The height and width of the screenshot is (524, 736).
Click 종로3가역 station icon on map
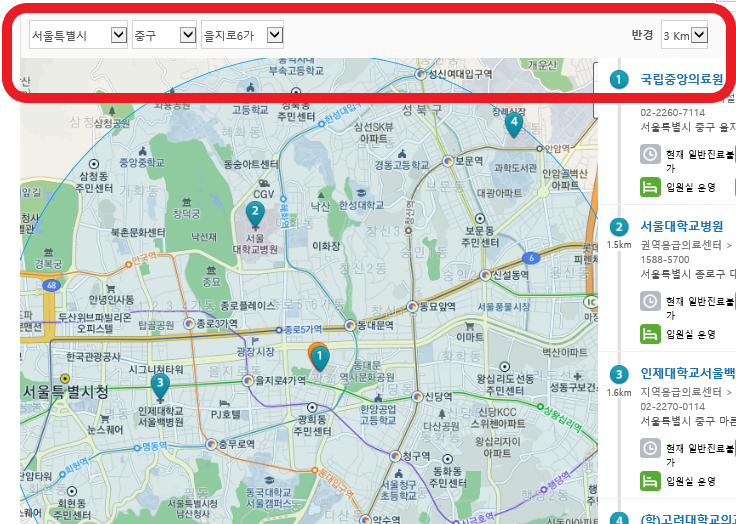click(x=189, y=324)
